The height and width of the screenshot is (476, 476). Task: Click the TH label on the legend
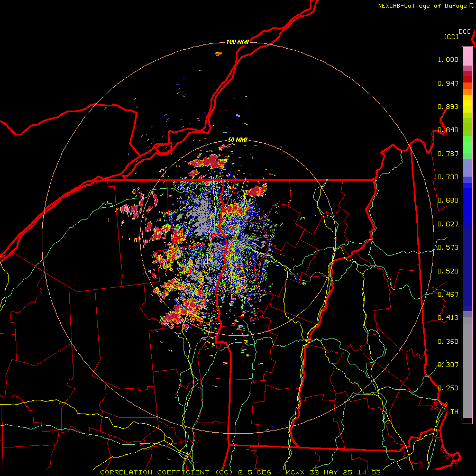click(454, 412)
